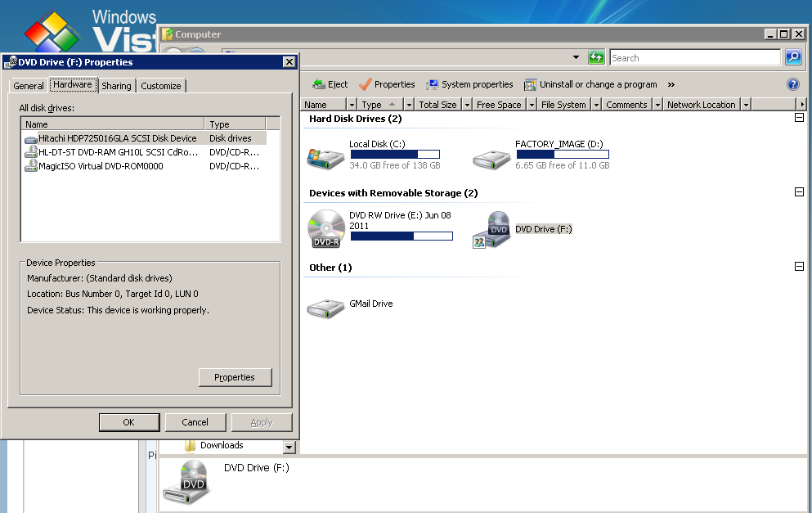
Task: Select the DVD RW Drive (E:) disc icon
Action: 326,228
